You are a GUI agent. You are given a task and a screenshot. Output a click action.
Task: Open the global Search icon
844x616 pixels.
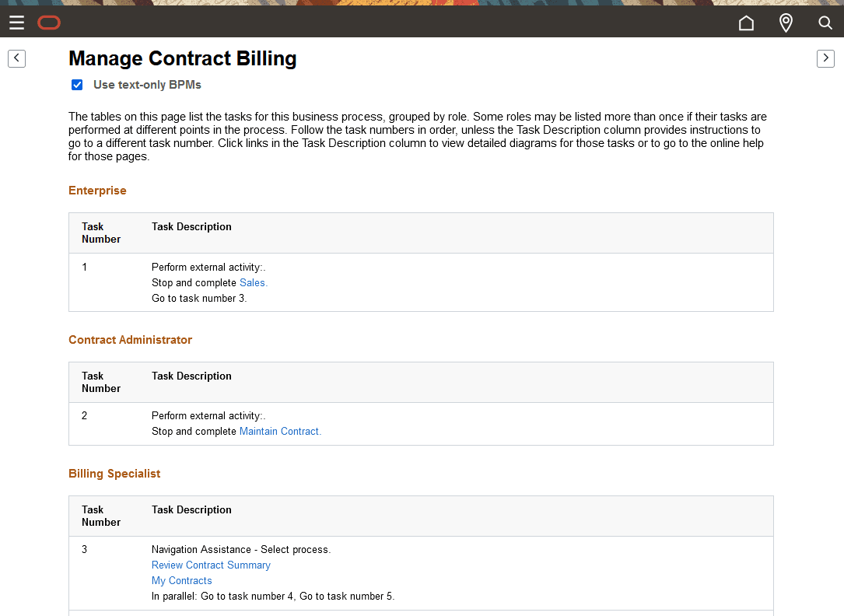(x=825, y=23)
